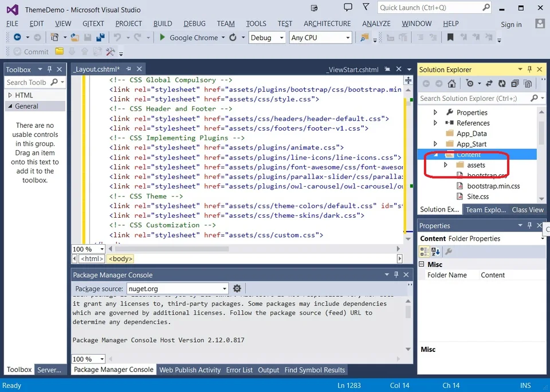
Task: Expand the assets folder node
Action: [x=446, y=165]
